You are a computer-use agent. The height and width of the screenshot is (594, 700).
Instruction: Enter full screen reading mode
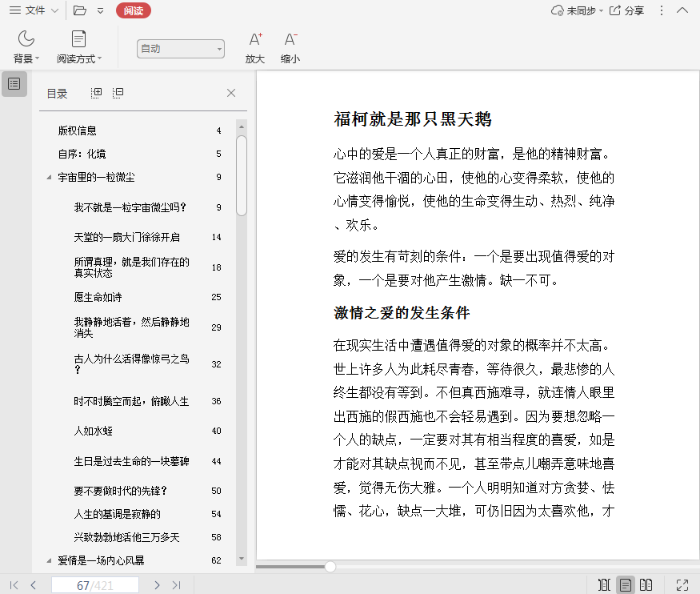pyautogui.click(x=682, y=585)
